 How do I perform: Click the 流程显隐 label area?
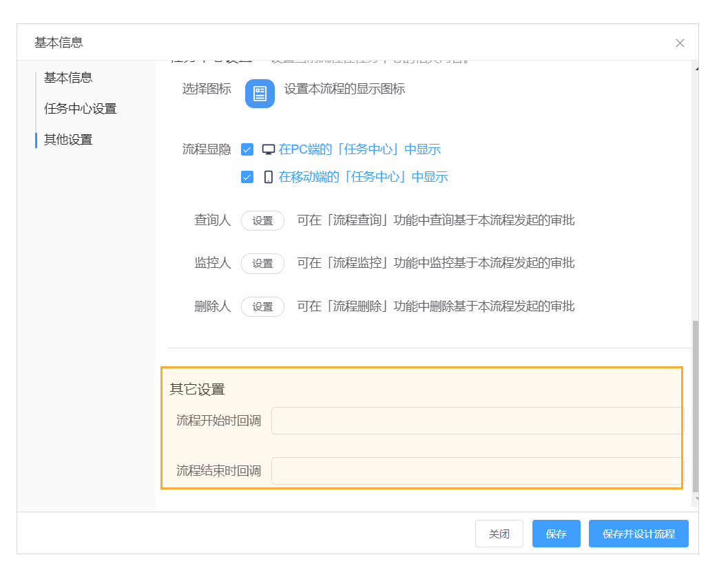(x=207, y=149)
